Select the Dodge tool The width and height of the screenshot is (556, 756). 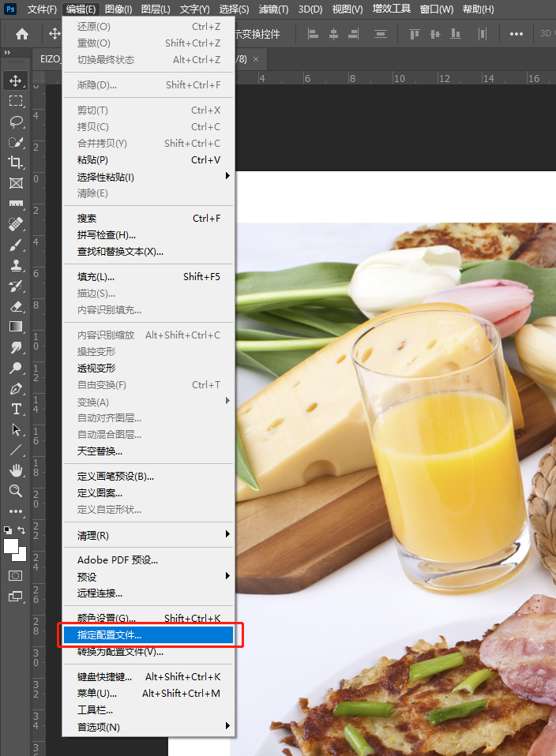[16, 369]
